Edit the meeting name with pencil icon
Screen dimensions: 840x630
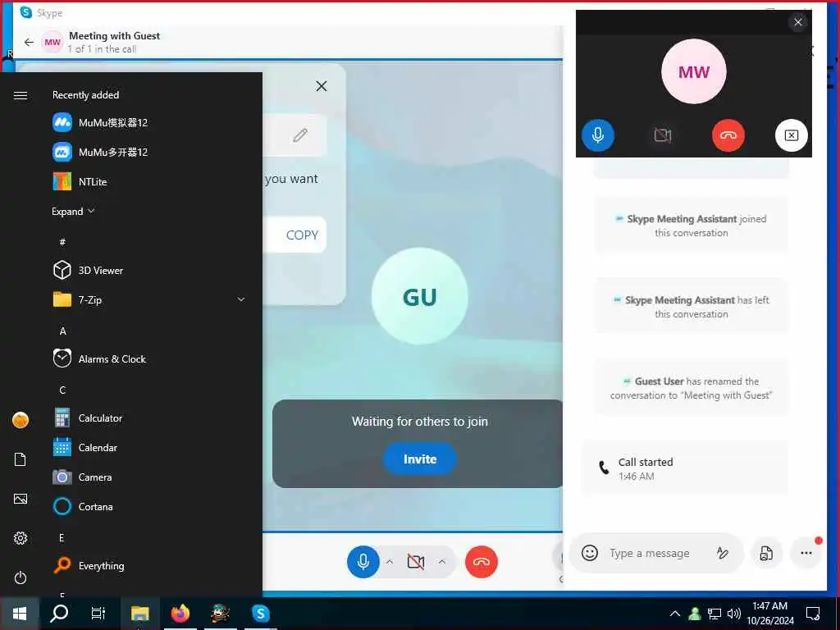300,135
